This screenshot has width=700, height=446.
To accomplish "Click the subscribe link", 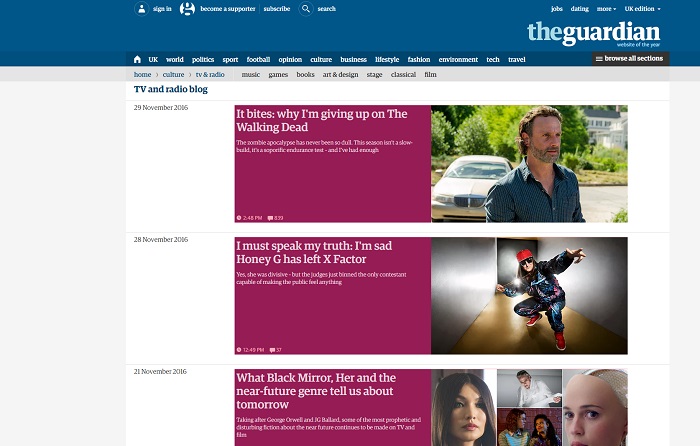I will point(277,9).
